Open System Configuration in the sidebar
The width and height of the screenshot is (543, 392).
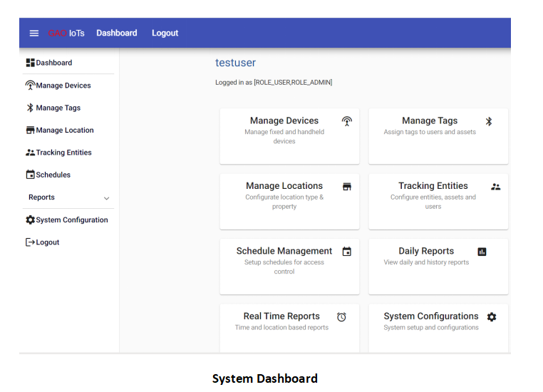coord(71,220)
